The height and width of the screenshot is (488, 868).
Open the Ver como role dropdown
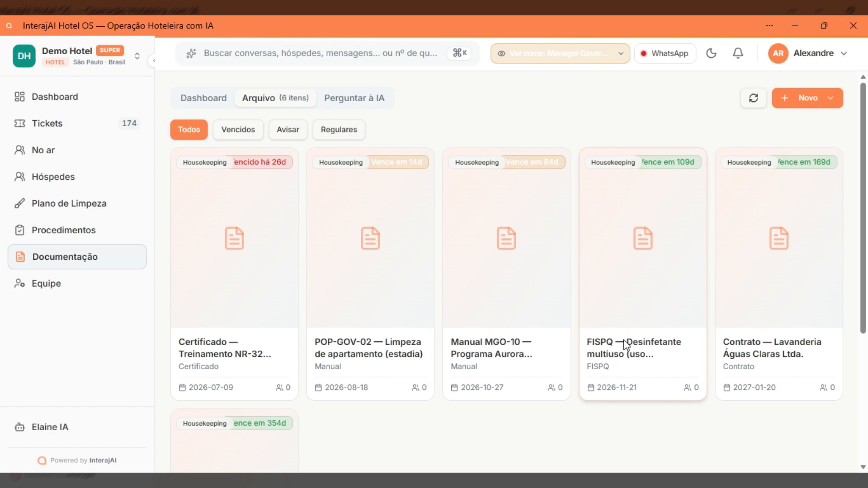560,53
